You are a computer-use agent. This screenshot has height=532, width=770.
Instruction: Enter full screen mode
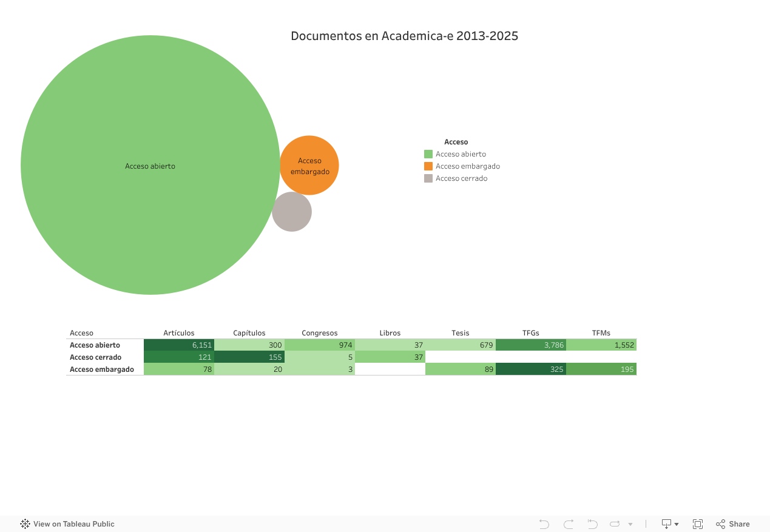click(698, 524)
